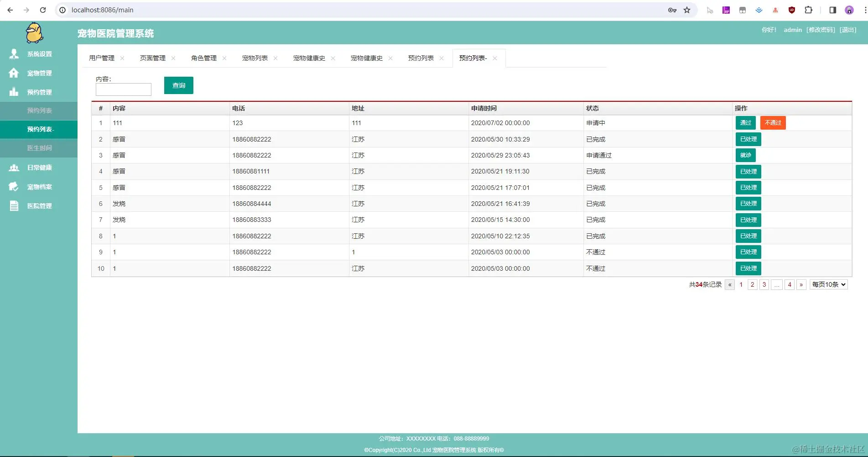The image size is (868, 457).
Task: Open 医生时间 in the sidebar submenu
Action: [x=39, y=148]
